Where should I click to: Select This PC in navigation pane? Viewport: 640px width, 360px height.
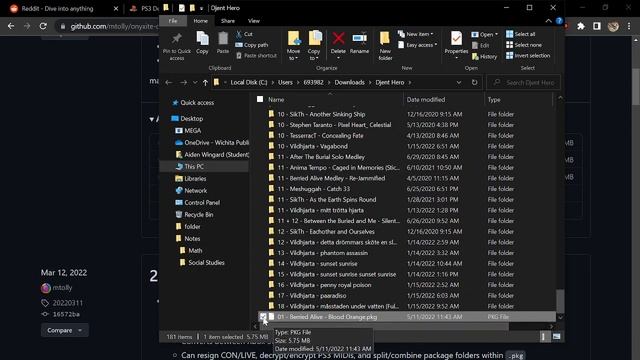pyautogui.click(x=194, y=167)
